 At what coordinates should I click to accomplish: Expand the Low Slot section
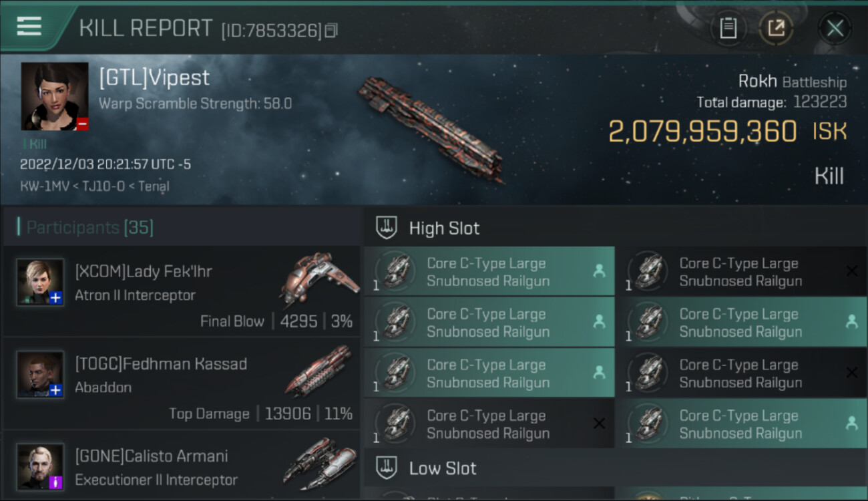click(443, 468)
